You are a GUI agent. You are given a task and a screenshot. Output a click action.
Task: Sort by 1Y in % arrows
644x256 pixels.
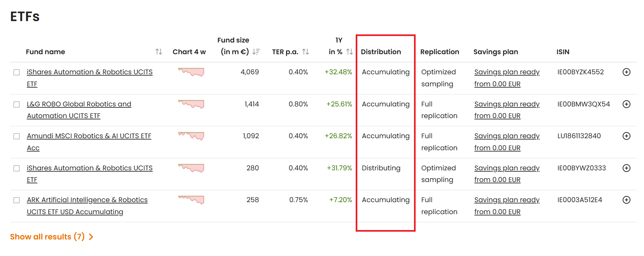(x=350, y=52)
